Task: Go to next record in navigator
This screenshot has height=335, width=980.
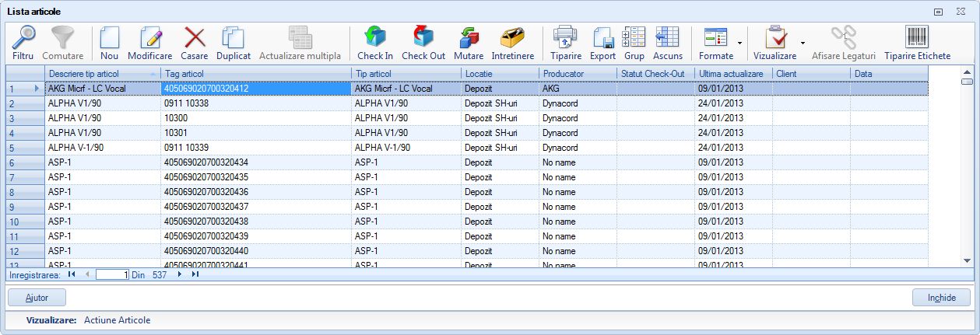Action: pos(180,274)
